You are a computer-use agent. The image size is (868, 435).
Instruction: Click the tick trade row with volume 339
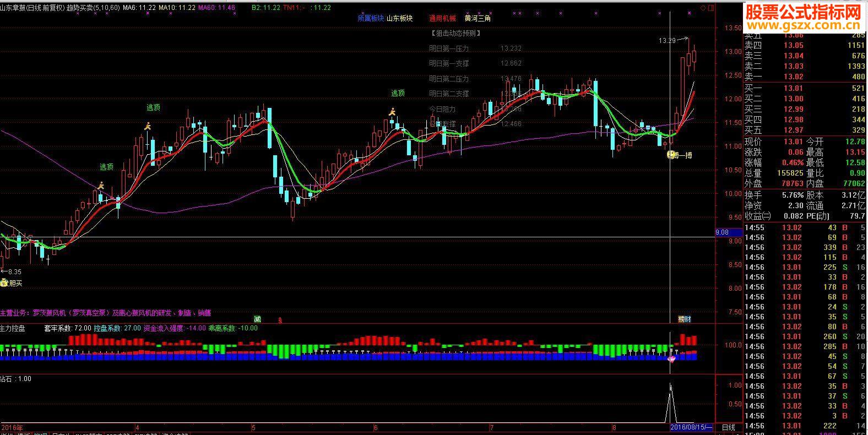coord(805,247)
